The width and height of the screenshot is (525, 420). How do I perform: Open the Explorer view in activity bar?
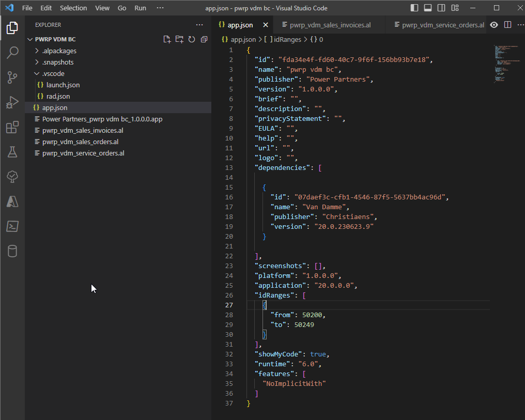[x=12, y=28]
